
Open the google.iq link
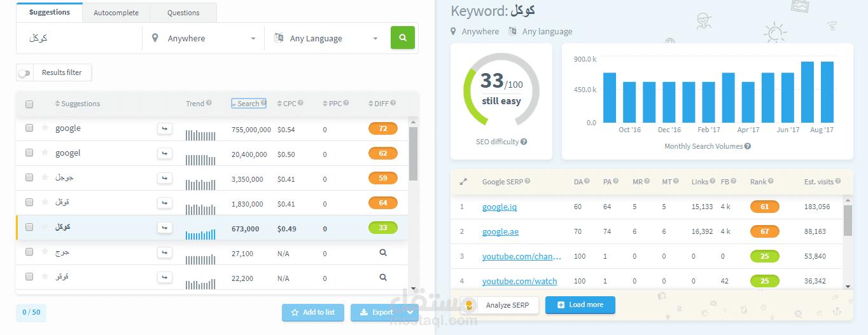[500, 207]
